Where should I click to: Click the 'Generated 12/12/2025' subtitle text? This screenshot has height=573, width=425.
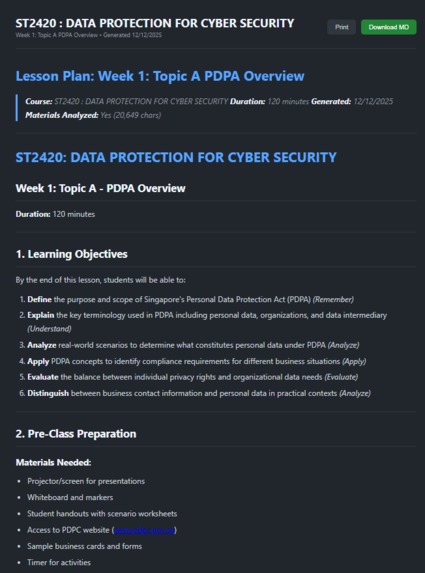pos(132,35)
